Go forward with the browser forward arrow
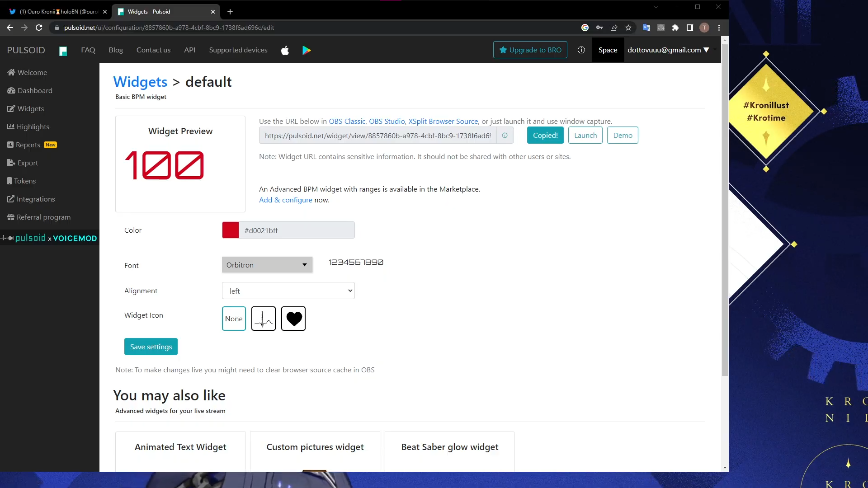Image resolution: width=868 pixels, height=488 pixels. tap(24, 28)
